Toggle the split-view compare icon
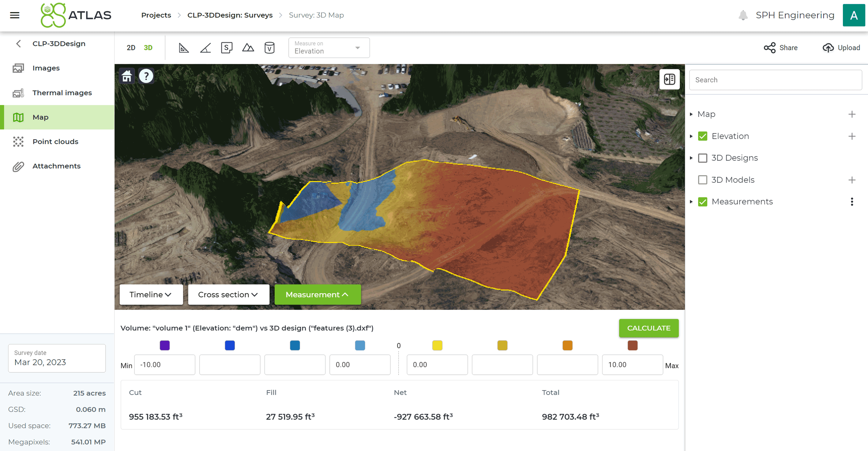This screenshot has height=451, width=868. [x=669, y=80]
